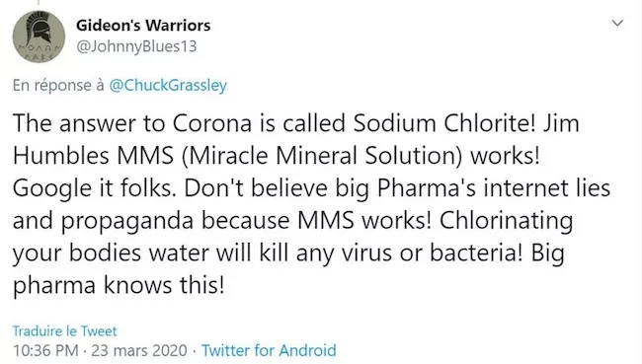The width and height of the screenshot is (642, 364).
Task: Expand the tweet options chevron
Action: tap(617, 23)
